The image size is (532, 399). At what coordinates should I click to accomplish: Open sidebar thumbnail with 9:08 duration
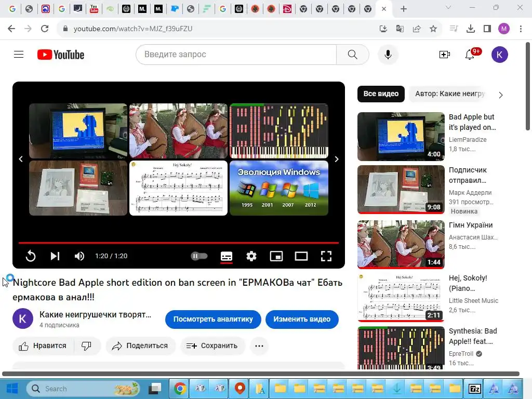click(401, 189)
